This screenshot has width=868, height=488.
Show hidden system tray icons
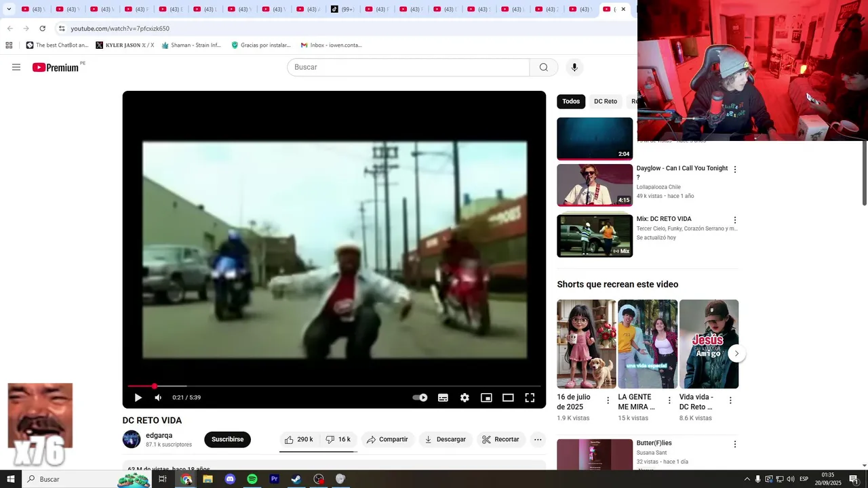747,479
